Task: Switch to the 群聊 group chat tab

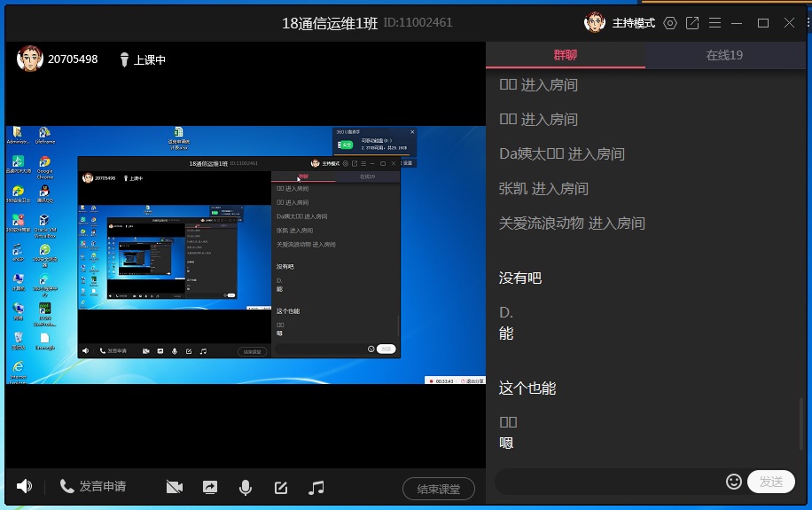Action: coord(566,55)
